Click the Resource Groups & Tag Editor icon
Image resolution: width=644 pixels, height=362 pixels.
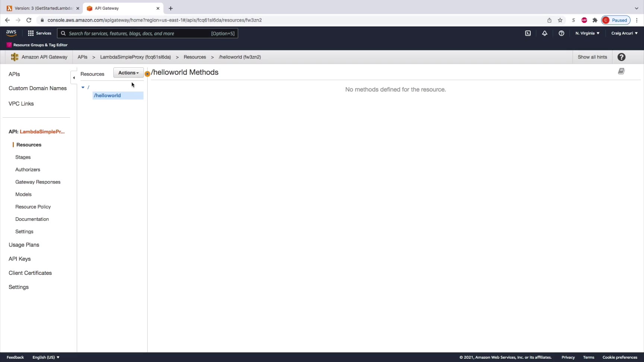pos(9,45)
